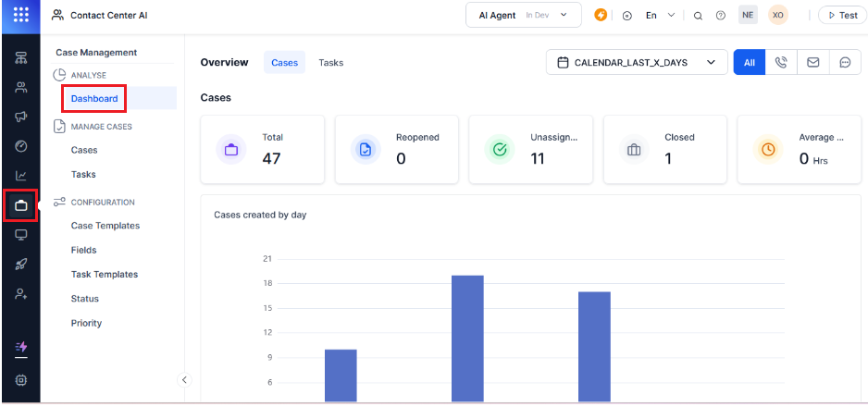Select the All channels filter button

(x=749, y=63)
